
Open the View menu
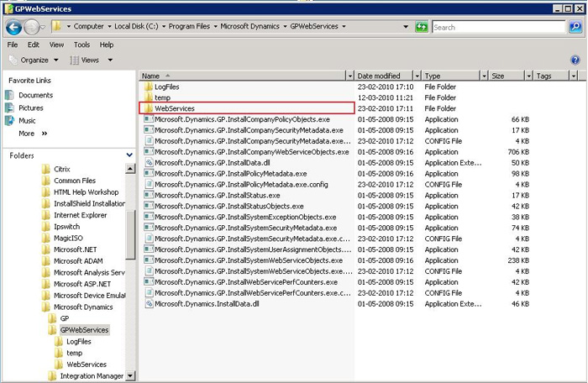(56, 45)
